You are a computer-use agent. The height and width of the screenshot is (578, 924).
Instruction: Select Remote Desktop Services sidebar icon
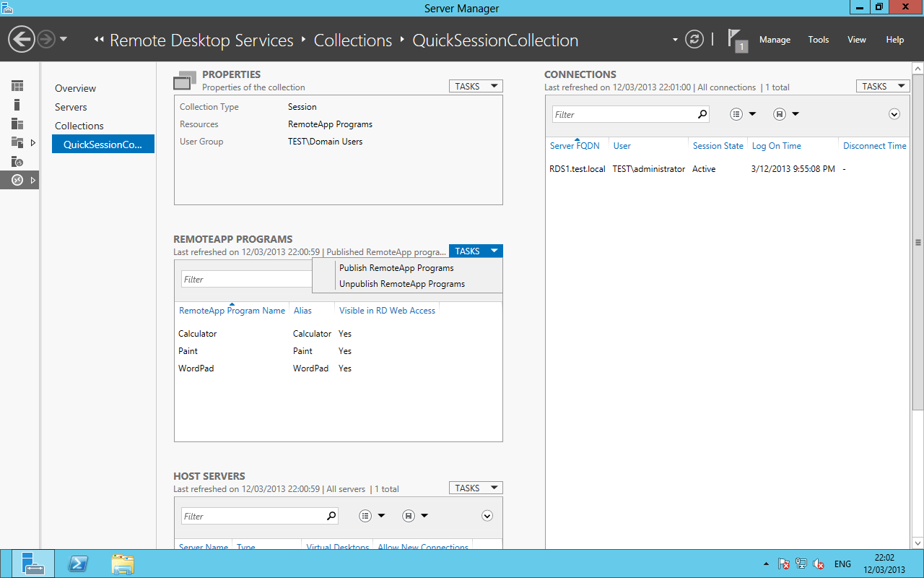17,180
